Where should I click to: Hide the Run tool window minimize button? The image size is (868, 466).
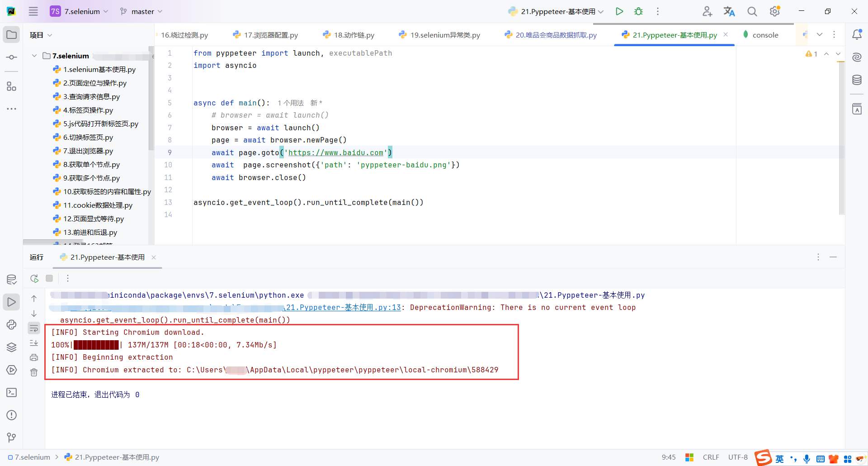click(833, 257)
